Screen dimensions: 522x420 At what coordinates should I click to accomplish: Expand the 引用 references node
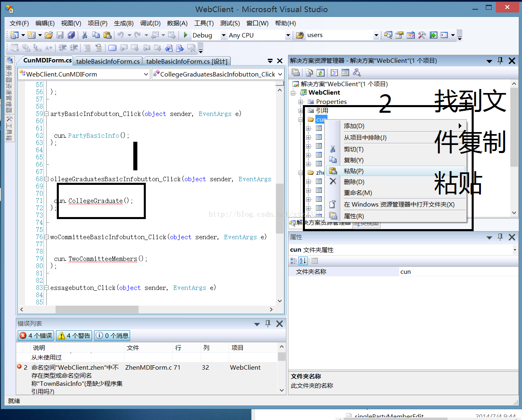point(300,111)
